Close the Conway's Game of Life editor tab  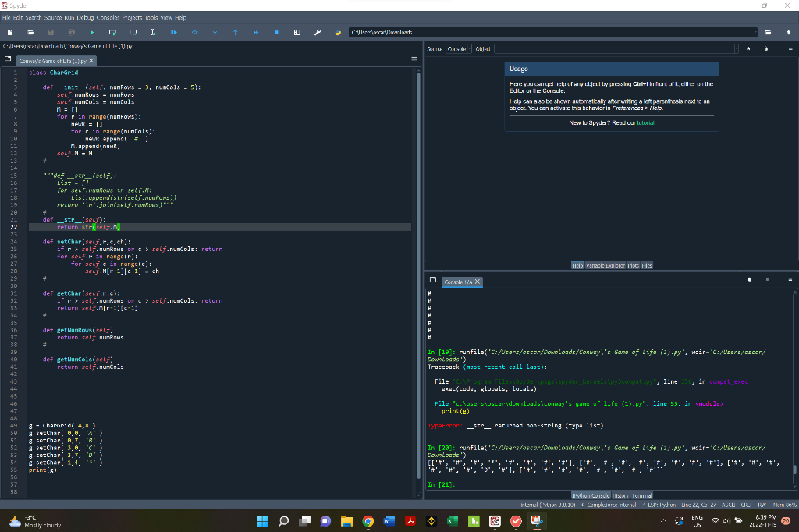91,60
